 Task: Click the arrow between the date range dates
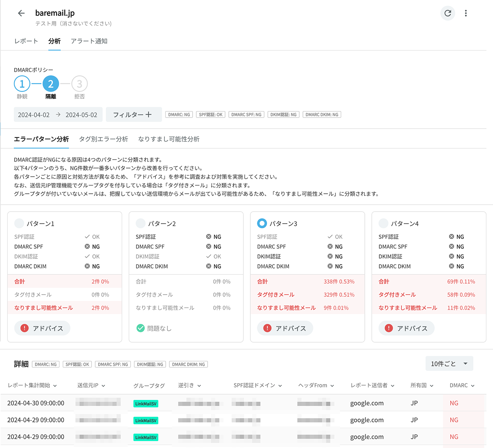click(x=58, y=115)
